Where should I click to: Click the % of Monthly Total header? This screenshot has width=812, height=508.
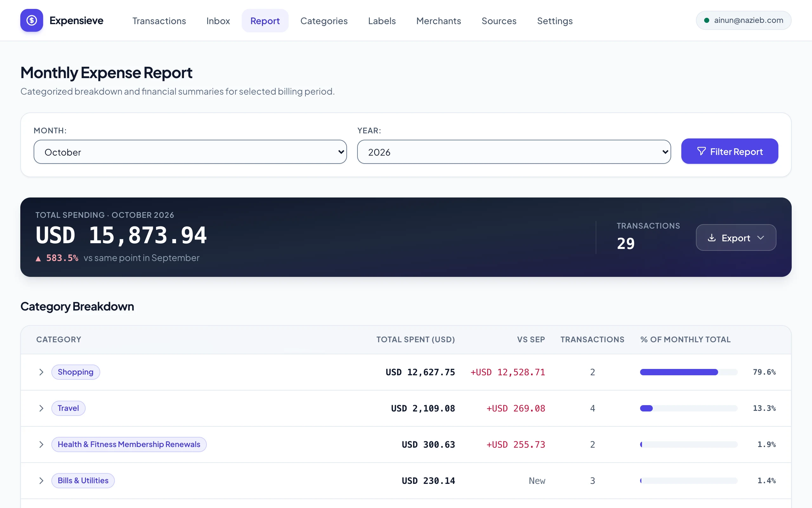pyautogui.click(x=685, y=339)
